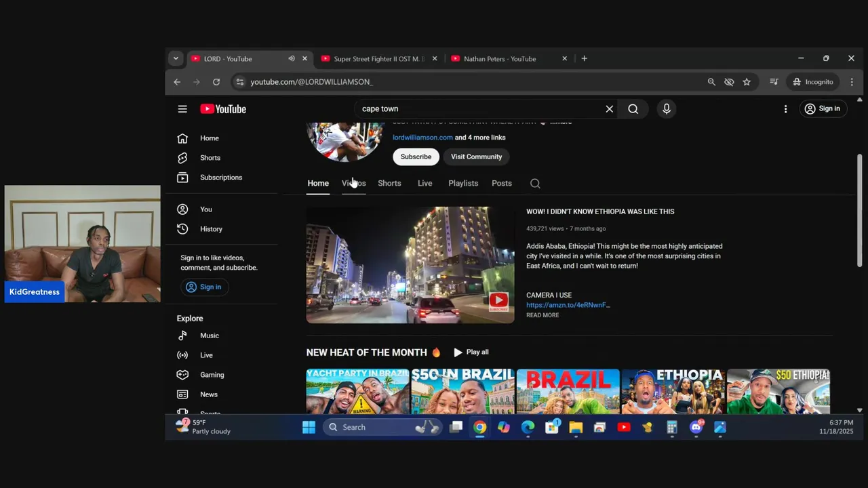Open Chrome three-dot menu
The height and width of the screenshot is (488, 868).
point(852,82)
